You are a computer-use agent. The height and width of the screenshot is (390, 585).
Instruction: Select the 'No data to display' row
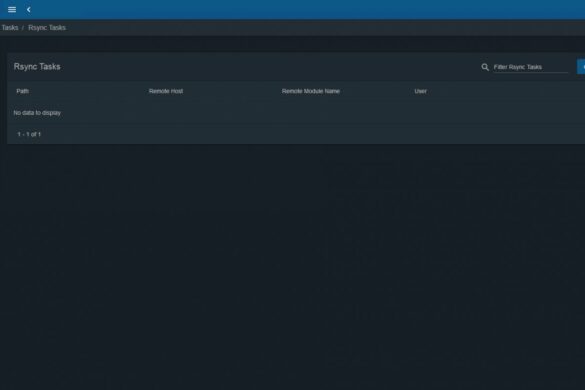[296, 113]
